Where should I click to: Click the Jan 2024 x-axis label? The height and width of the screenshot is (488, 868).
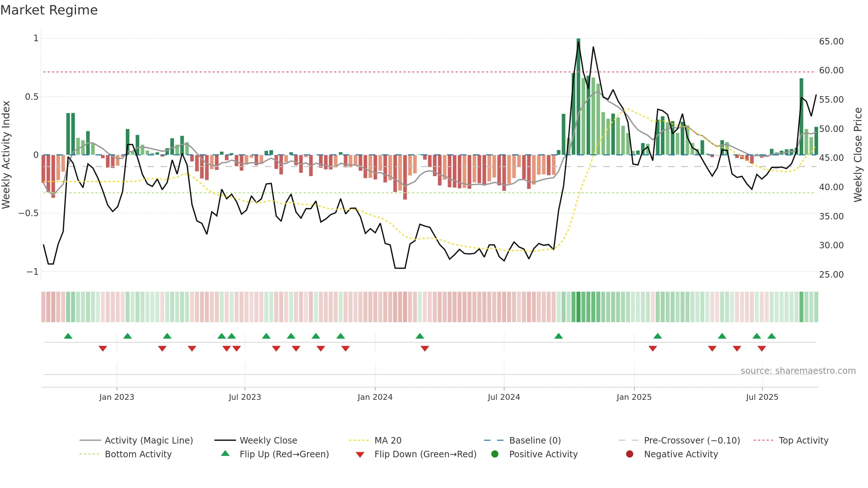[375, 397]
